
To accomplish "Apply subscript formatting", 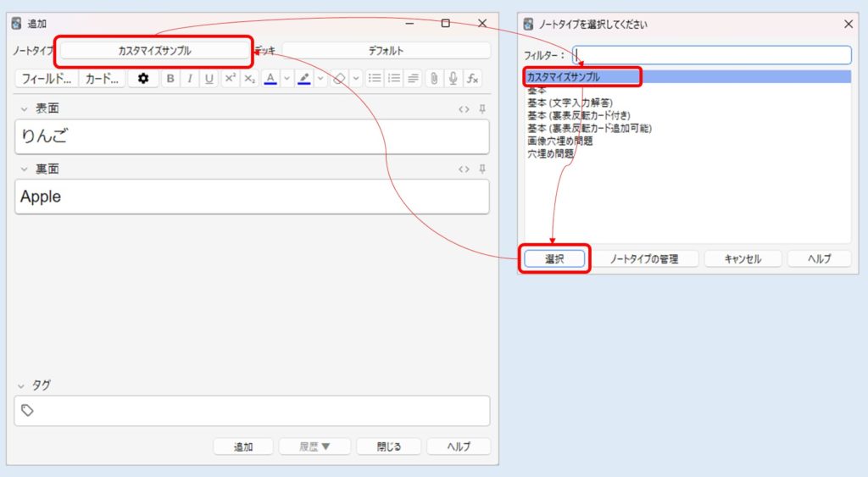I will pyautogui.click(x=250, y=79).
